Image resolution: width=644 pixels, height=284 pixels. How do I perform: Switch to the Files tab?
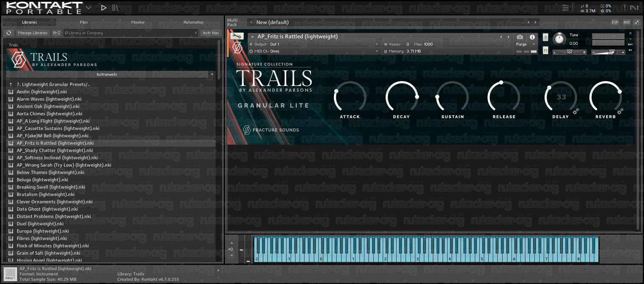(x=84, y=22)
